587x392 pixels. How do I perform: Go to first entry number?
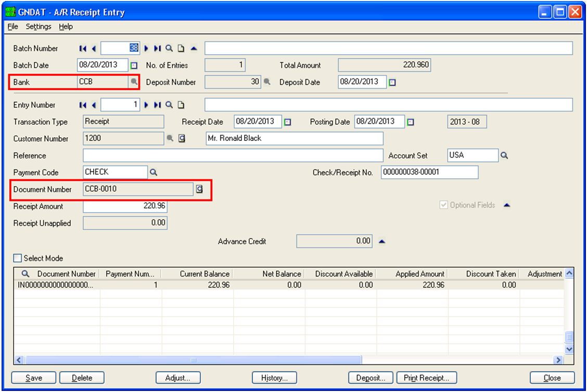(83, 105)
